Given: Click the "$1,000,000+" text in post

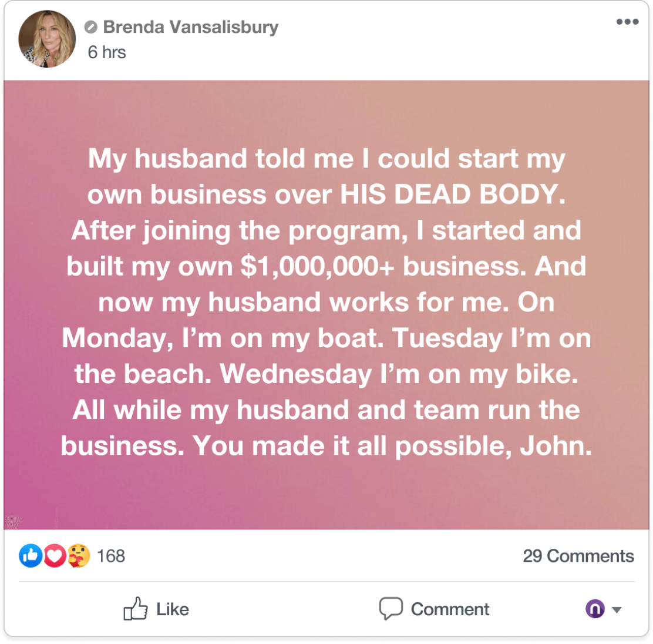Looking at the screenshot, I should coord(317,266).
